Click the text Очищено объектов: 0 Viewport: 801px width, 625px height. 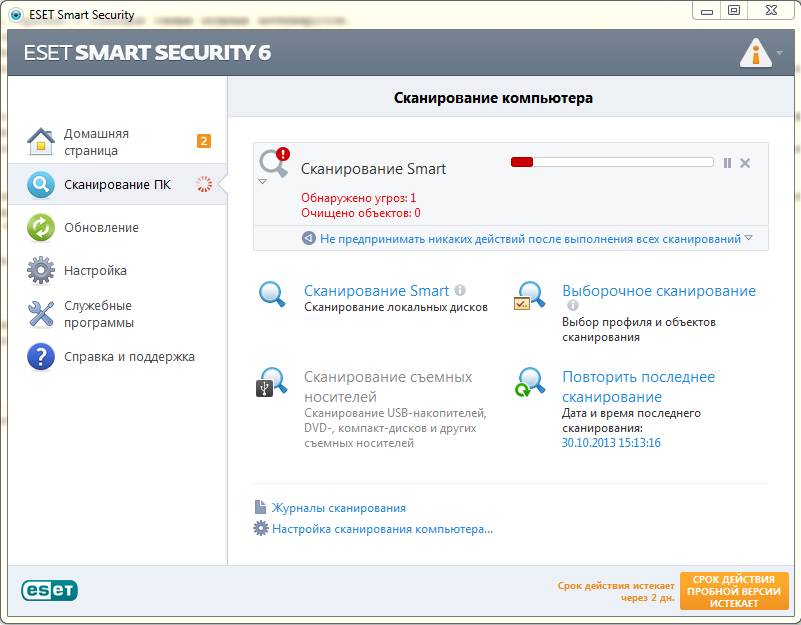[x=361, y=213]
